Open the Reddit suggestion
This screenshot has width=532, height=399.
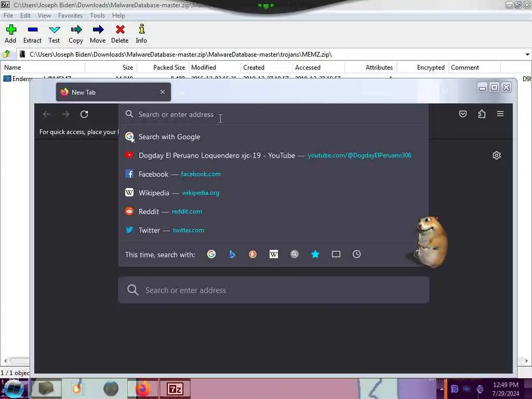tap(273, 211)
